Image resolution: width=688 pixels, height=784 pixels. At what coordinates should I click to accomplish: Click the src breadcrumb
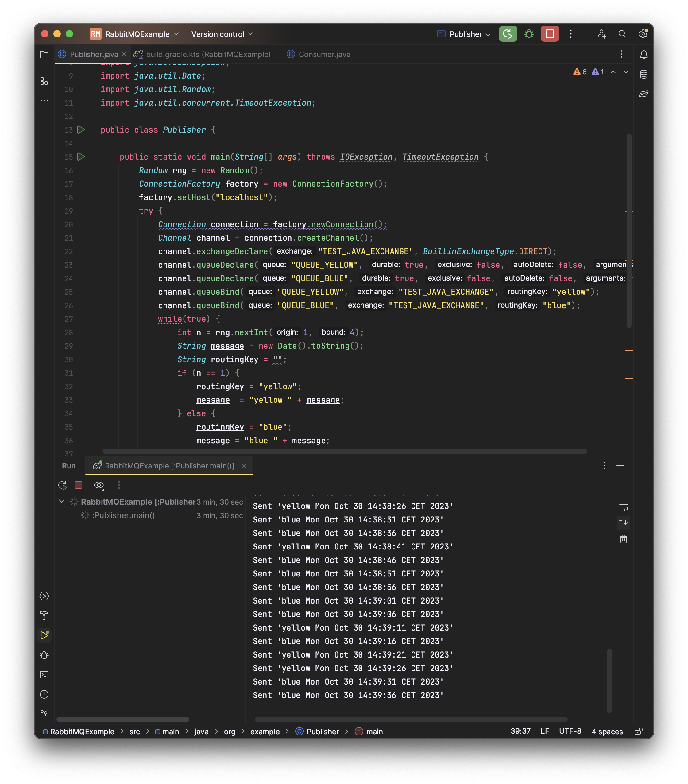click(x=135, y=731)
